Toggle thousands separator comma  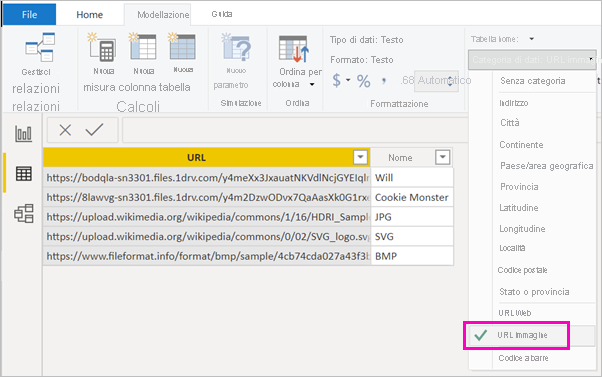(384, 80)
